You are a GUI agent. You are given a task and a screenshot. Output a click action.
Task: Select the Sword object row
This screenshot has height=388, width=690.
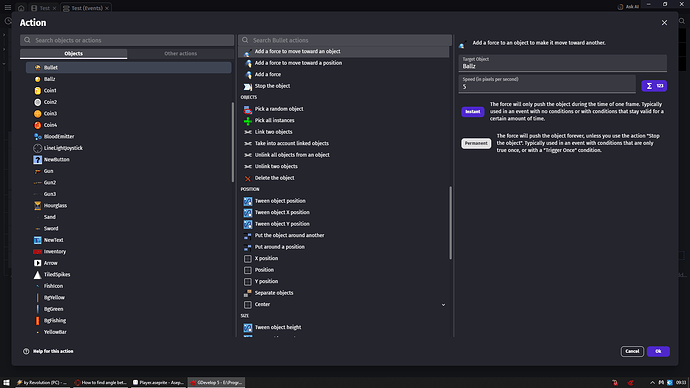[128, 229]
